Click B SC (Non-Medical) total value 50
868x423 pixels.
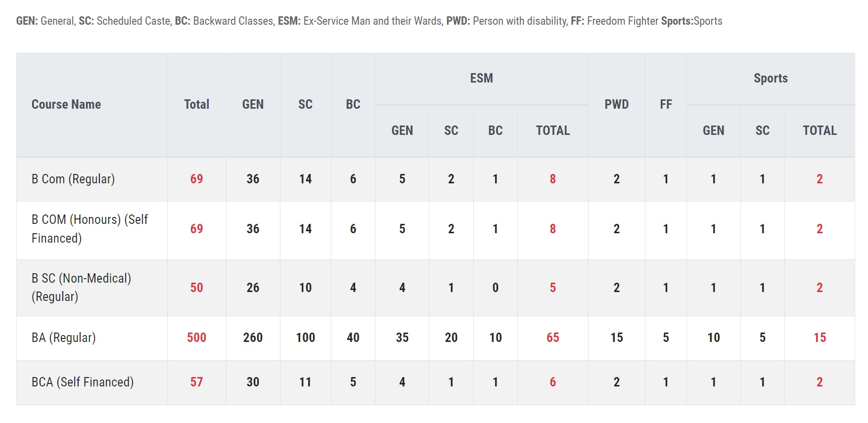coord(197,288)
